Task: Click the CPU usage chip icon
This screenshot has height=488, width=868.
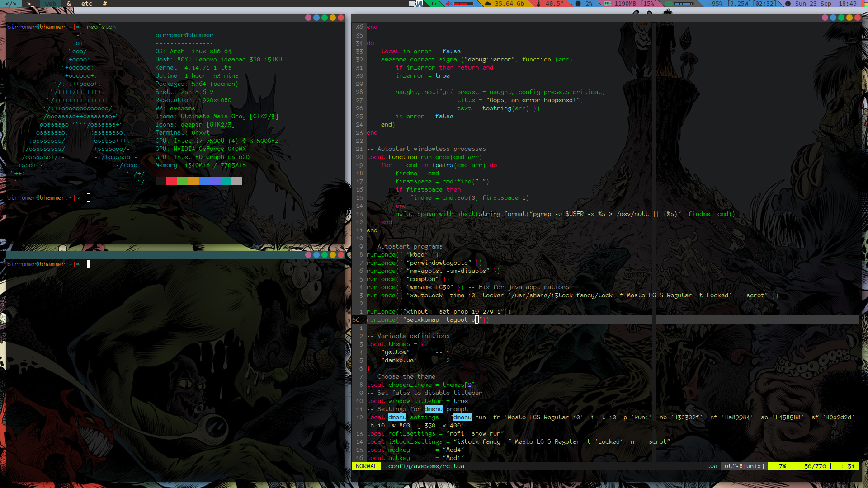Action: (x=578, y=4)
